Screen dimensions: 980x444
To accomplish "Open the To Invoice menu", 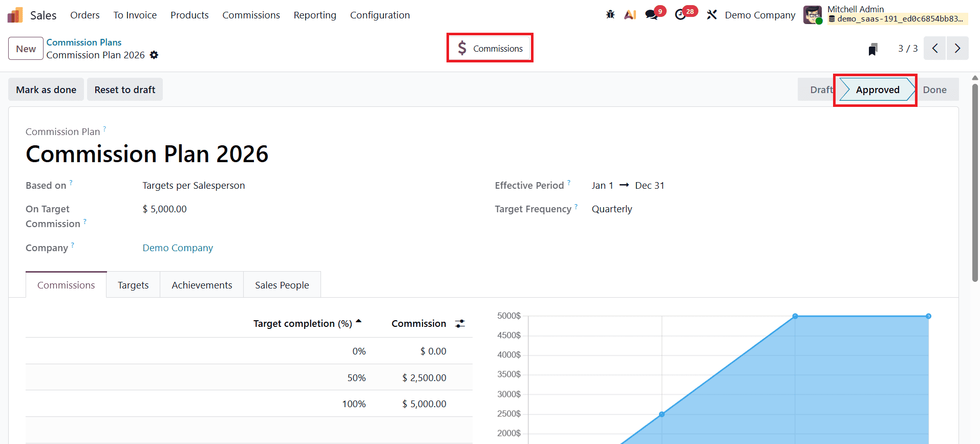I will 135,15.
